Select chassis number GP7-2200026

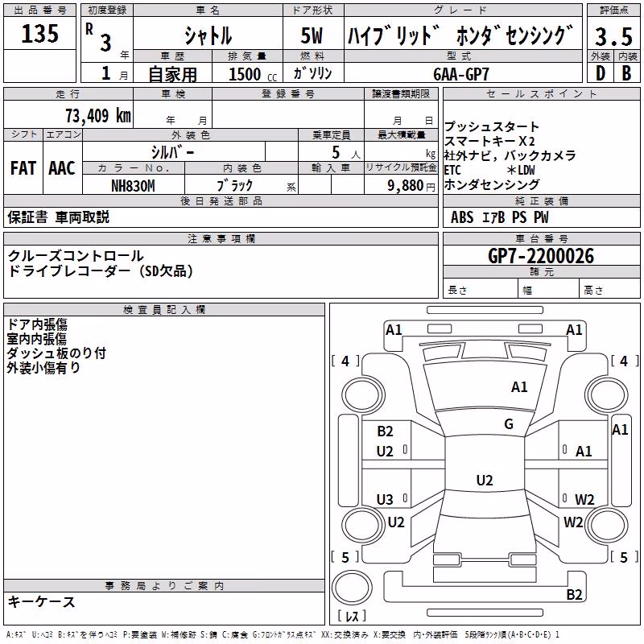click(541, 256)
